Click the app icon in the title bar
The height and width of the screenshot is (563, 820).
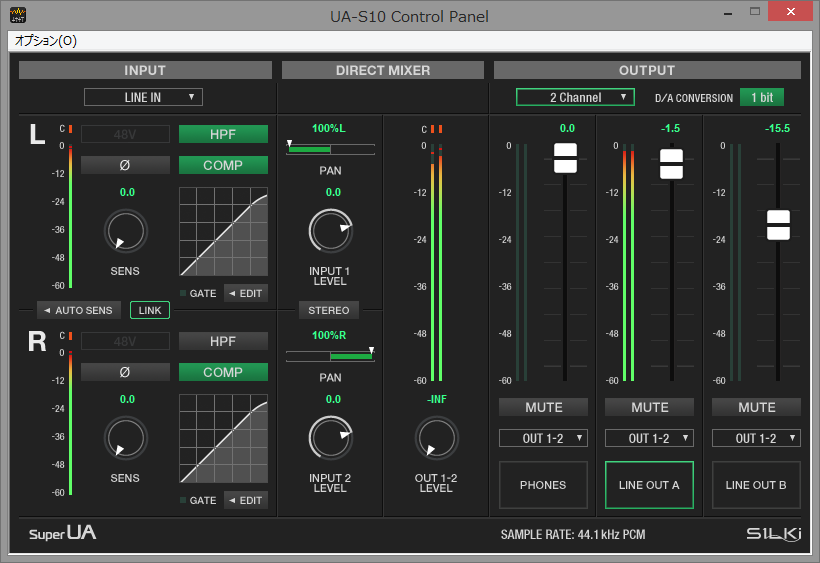[x=18, y=17]
